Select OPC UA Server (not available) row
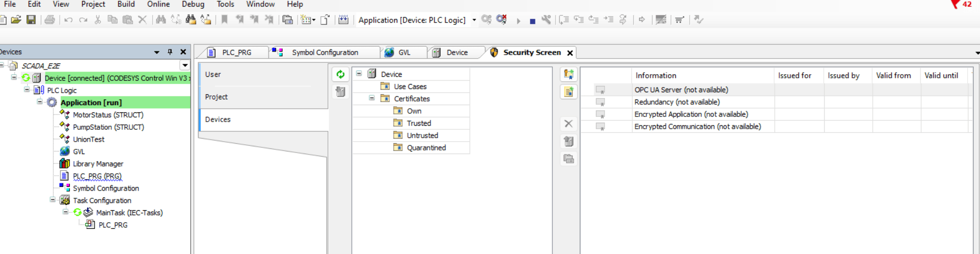Image resolution: width=980 pixels, height=254 pixels. [x=776, y=90]
